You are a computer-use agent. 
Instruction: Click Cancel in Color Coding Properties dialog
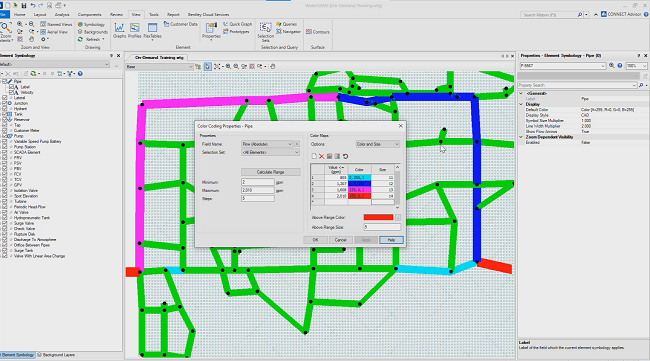tap(340, 240)
